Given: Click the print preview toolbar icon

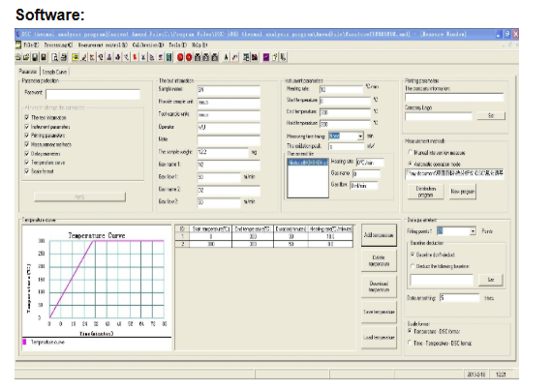Looking at the screenshot, I should [55, 57].
